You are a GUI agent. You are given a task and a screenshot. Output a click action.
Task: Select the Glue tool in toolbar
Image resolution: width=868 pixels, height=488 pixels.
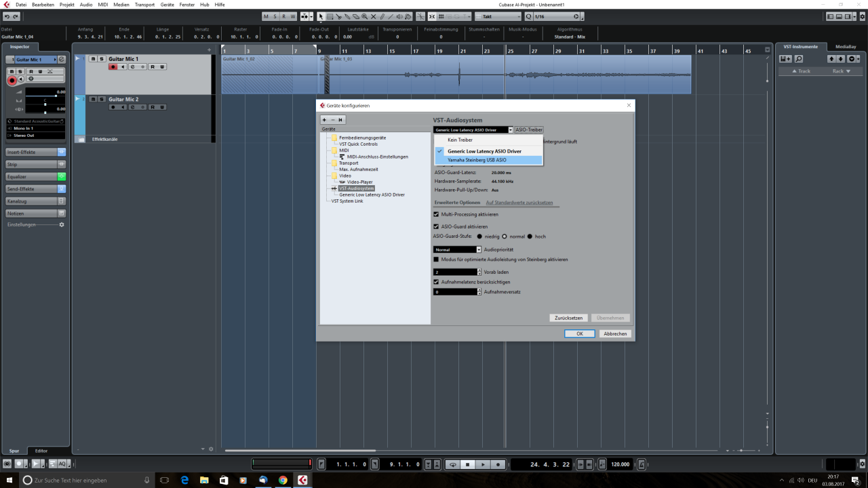pyautogui.click(x=347, y=16)
